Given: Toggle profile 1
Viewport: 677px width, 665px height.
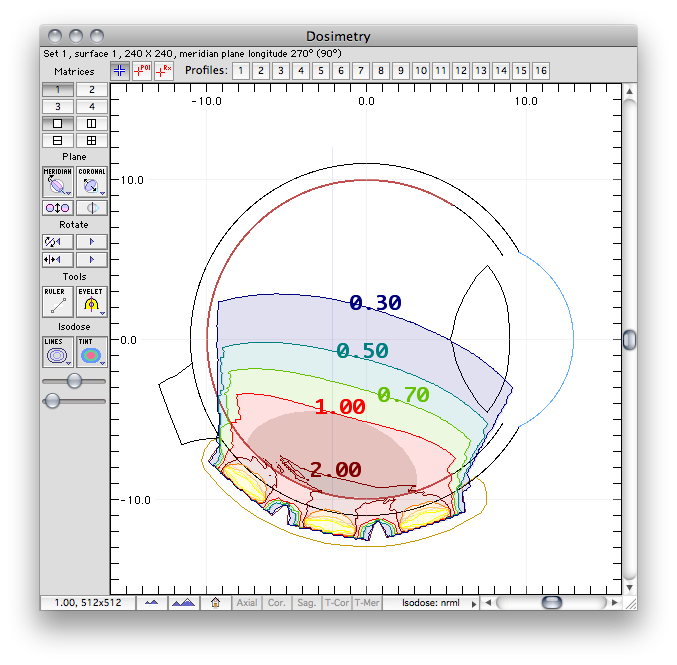Looking at the screenshot, I should [241, 71].
